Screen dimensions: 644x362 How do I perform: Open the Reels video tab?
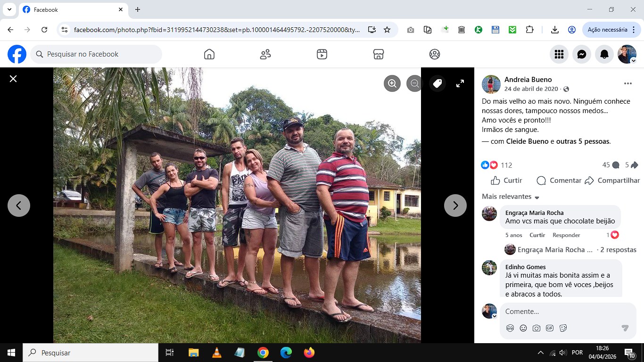tap(322, 54)
